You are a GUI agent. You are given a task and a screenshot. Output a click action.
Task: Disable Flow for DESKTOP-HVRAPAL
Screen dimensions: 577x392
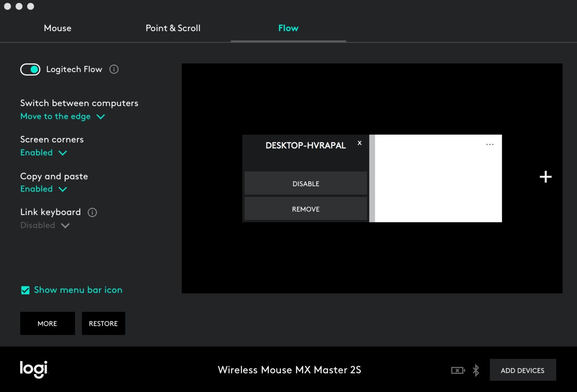305,183
